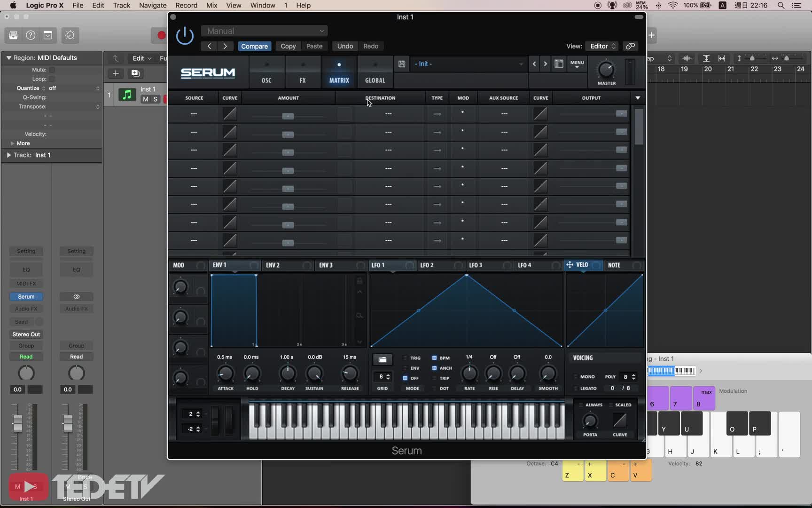Click the Compare button
Viewport: 812px width, 508px height.
254,46
